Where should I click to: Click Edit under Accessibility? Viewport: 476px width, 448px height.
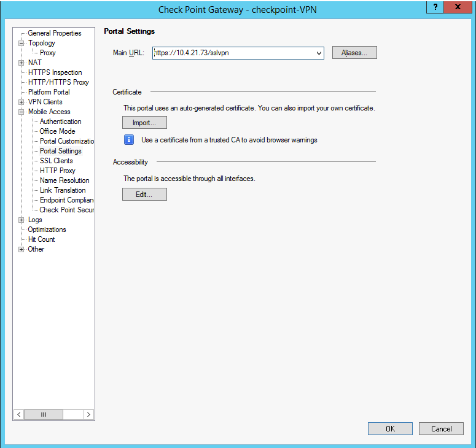coord(144,195)
